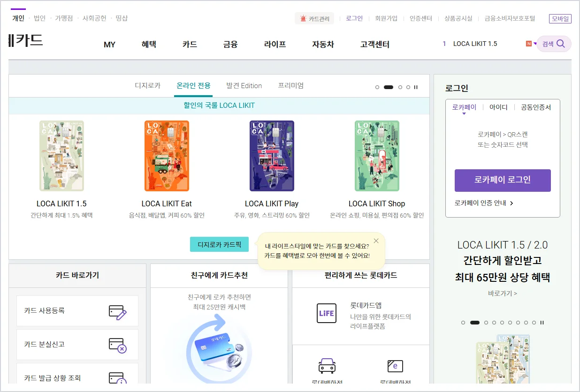Open 카드 main menu

tap(190, 45)
